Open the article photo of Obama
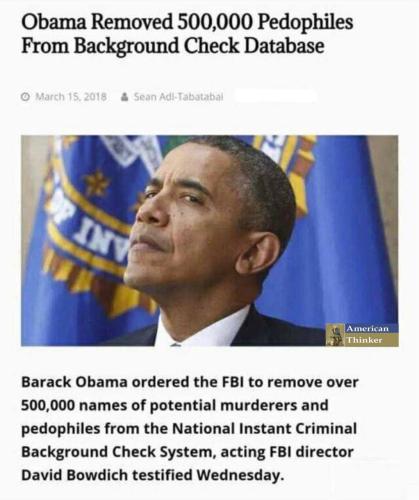This screenshot has width=419, height=500. [x=209, y=241]
